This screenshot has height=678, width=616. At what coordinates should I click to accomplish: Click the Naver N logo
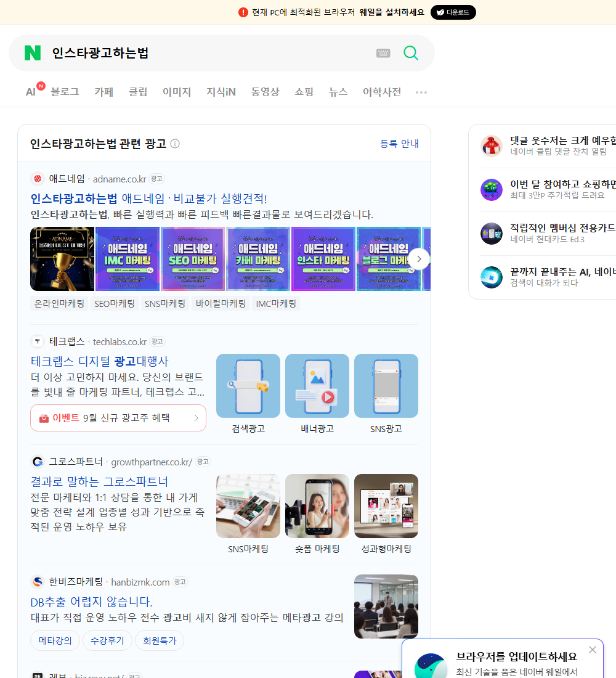pyautogui.click(x=33, y=53)
